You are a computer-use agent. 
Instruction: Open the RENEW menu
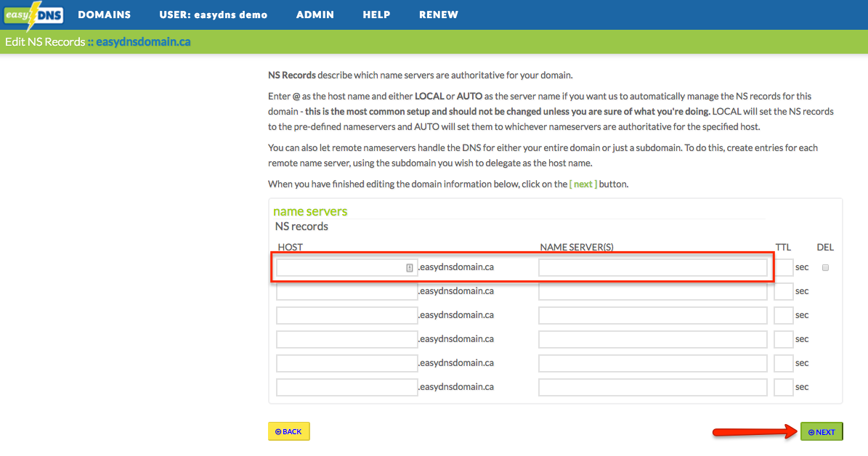[x=439, y=15]
